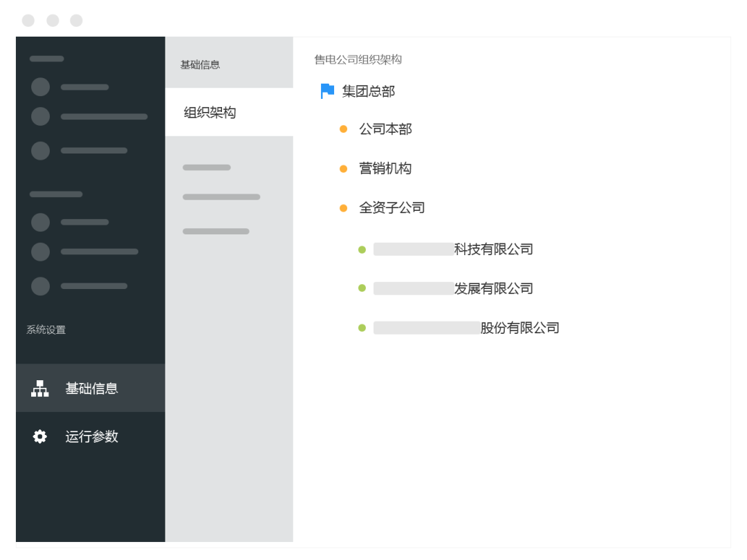Select the 营销机构 tree node
The image size is (747, 560).
coord(385,169)
